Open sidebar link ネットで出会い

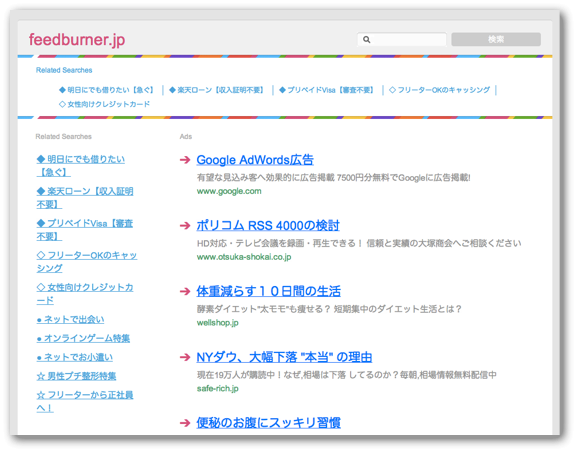(70, 320)
